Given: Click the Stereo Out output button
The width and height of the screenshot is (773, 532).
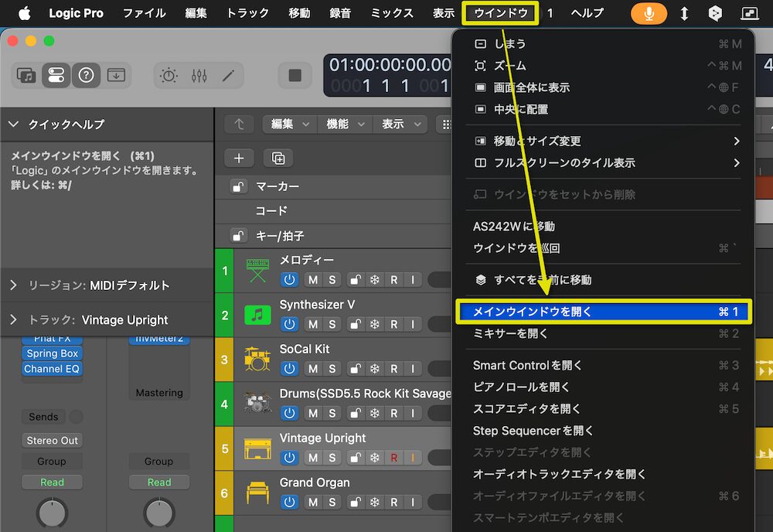Looking at the screenshot, I should point(52,440).
